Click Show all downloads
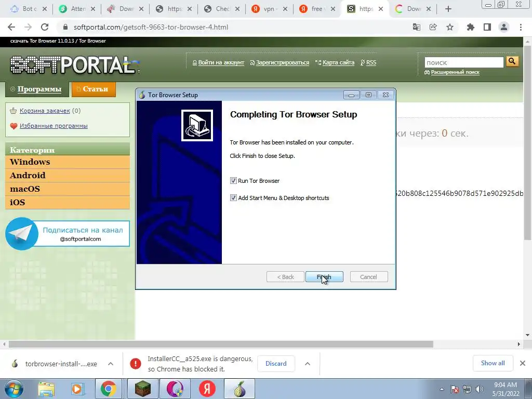Image resolution: width=532 pixels, height=399 pixels. [493, 363]
